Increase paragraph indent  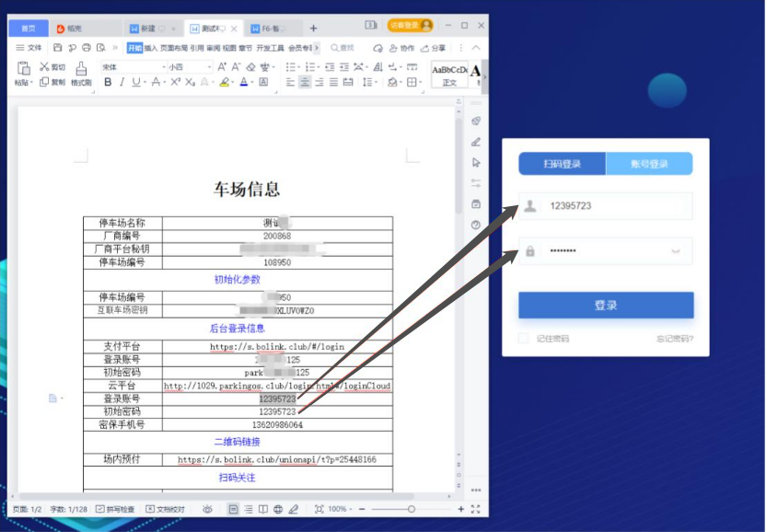[x=344, y=67]
